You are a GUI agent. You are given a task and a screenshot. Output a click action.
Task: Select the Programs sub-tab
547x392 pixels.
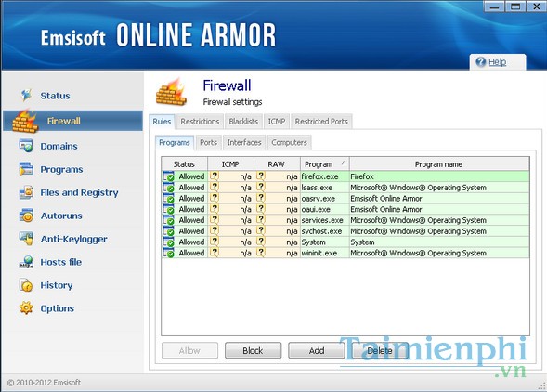pyautogui.click(x=175, y=142)
